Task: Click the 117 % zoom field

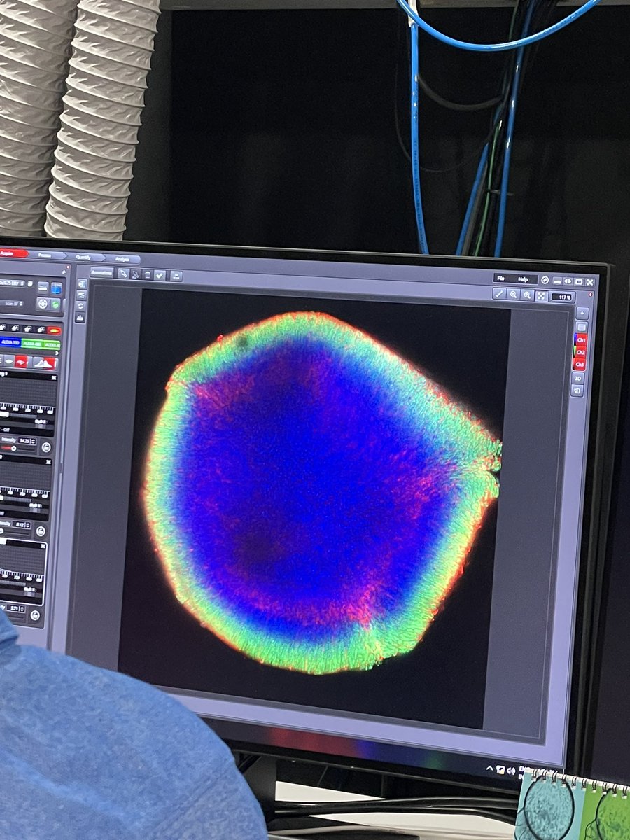Action: click(562, 297)
